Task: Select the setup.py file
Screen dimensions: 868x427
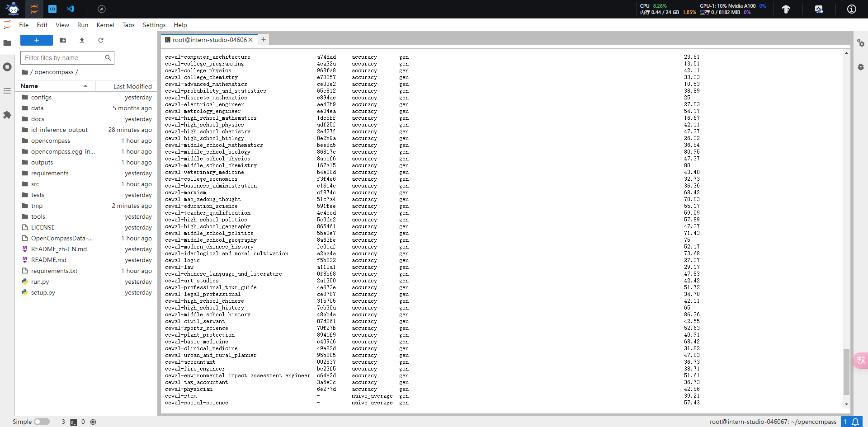Action: tap(87, 292)
